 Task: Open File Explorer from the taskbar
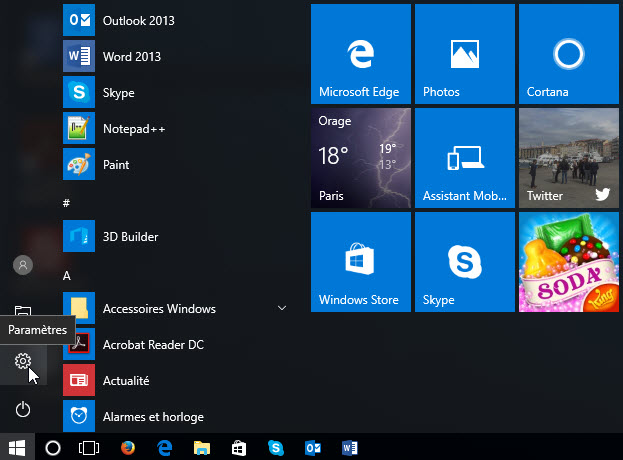(202, 448)
